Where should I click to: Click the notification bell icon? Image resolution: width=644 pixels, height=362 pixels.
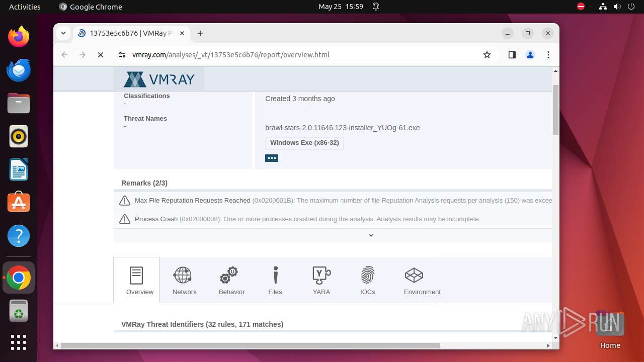376,7
